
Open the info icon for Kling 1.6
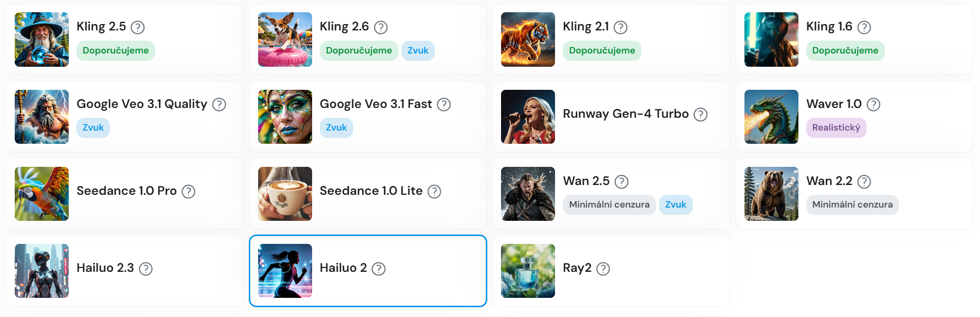pyautogui.click(x=864, y=27)
